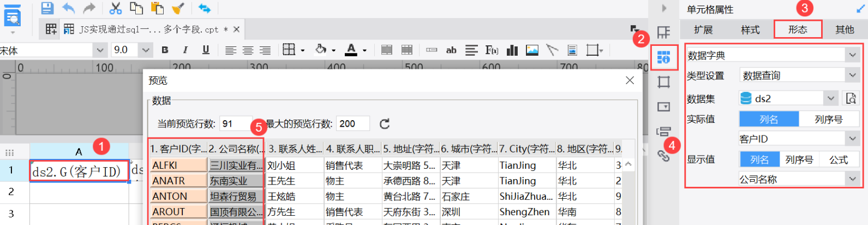
Task: Click the Redo arrow icon
Action: pos(89,8)
